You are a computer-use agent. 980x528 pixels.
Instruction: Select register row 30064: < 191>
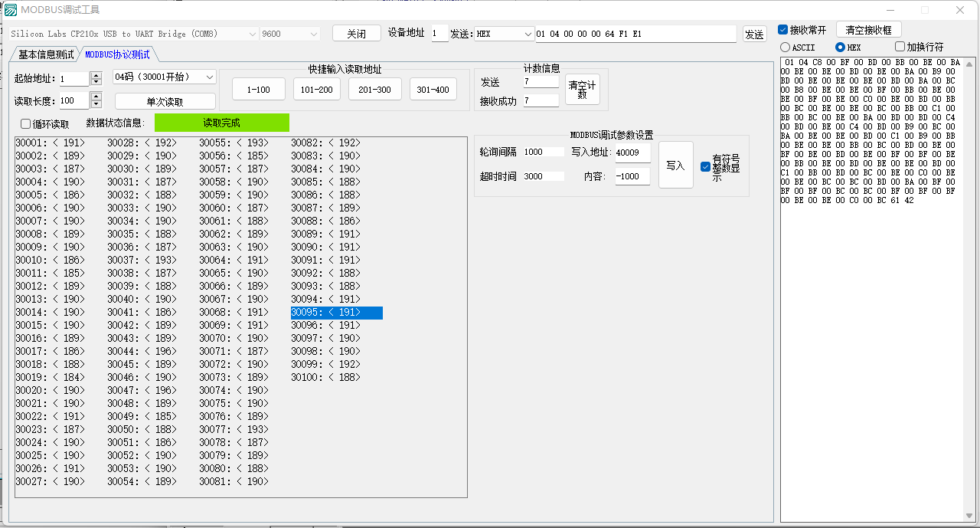234,261
